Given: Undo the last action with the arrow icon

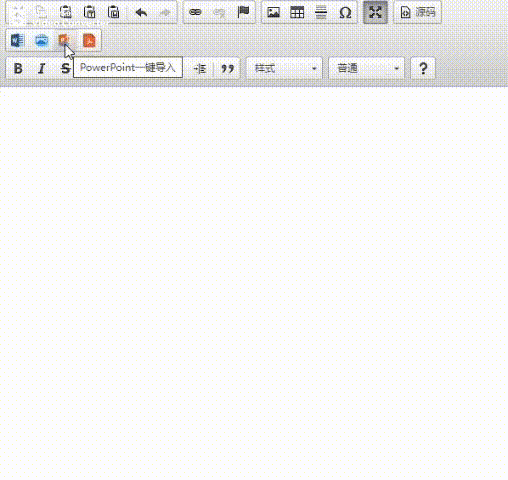Looking at the screenshot, I should click(x=141, y=12).
